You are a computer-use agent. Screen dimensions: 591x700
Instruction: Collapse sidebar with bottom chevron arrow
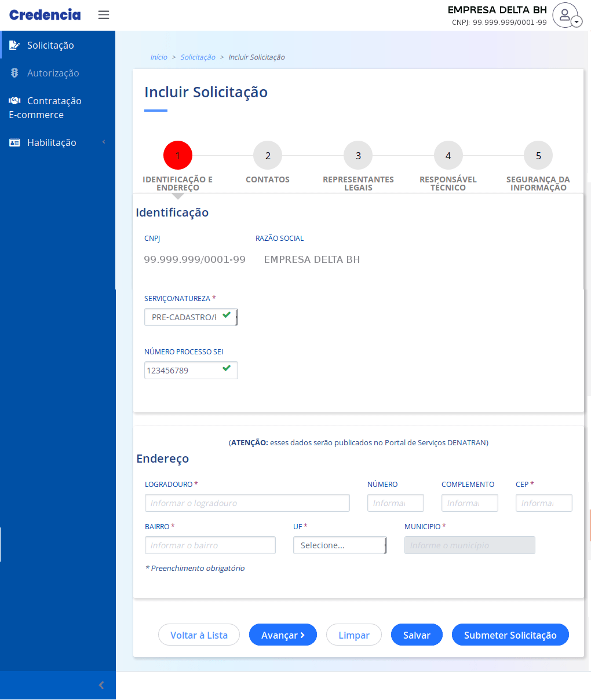click(101, 685)
